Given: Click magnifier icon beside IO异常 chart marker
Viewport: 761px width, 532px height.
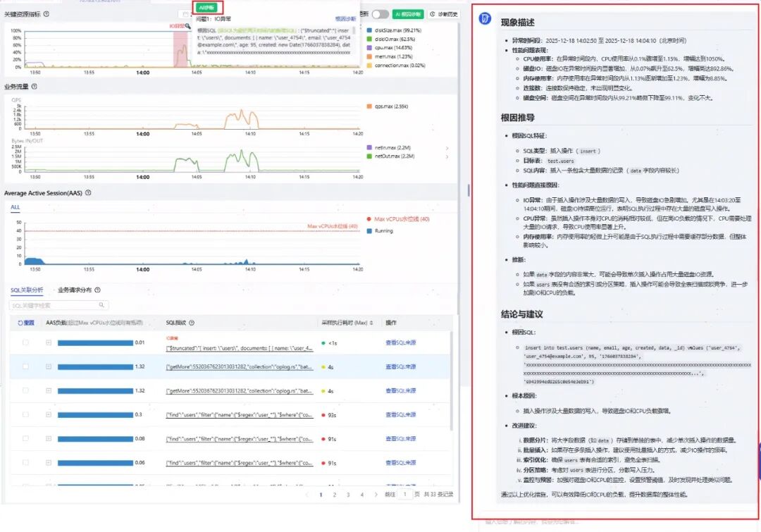Looking at the screenshot, I should point(187,26).
